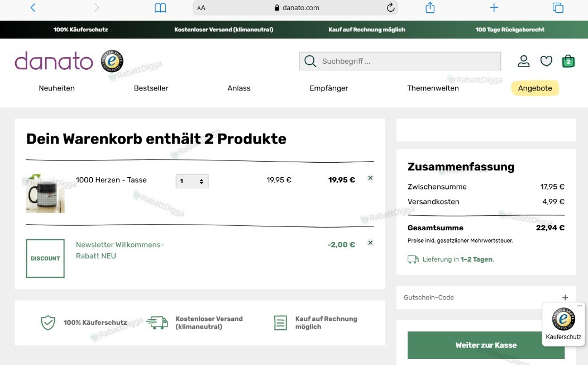Tap the AA reader text-size button
The image size is (588, 365).
click(x=201, y=8)
